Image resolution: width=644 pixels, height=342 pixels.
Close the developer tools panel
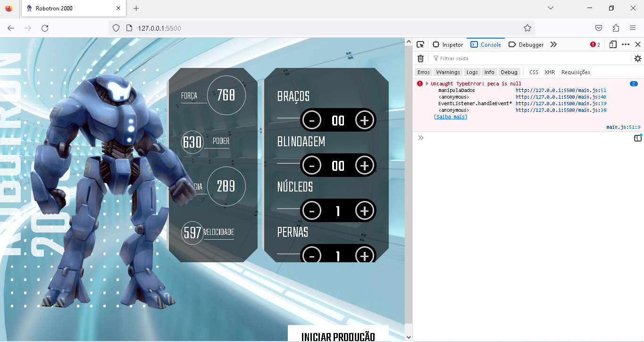pyautogui.click(x=638, y=44)
